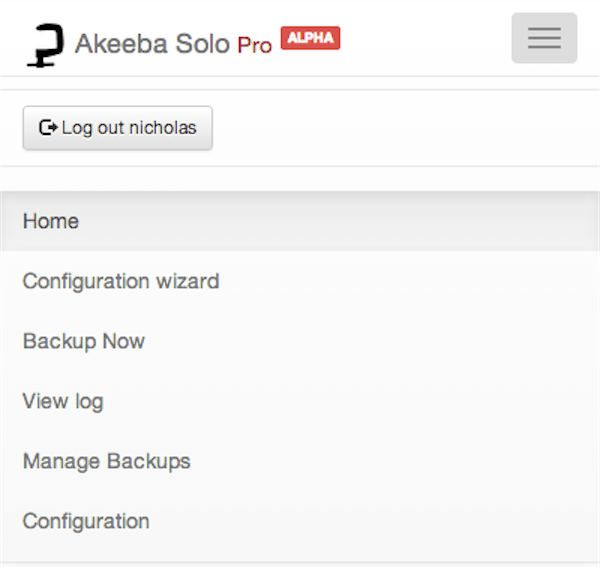Screen dimensions: 600x569
Task: Log out nicholas using the button
Action: [117, 128]
